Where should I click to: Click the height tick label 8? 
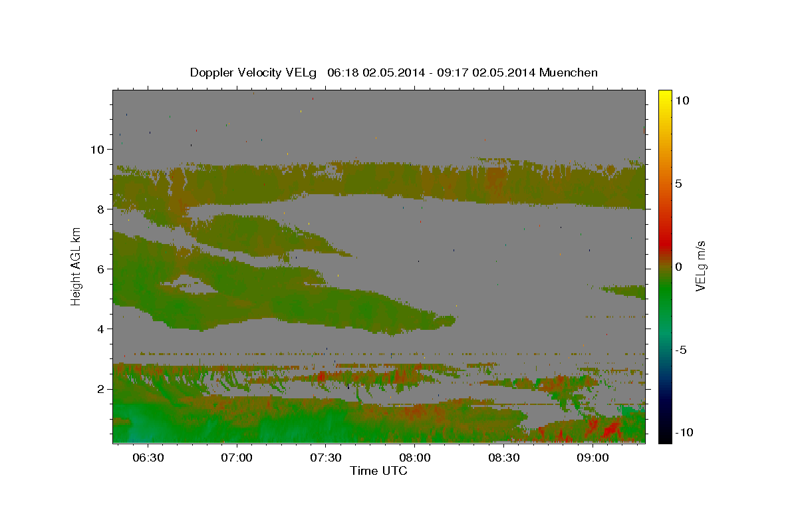[100, 209]
